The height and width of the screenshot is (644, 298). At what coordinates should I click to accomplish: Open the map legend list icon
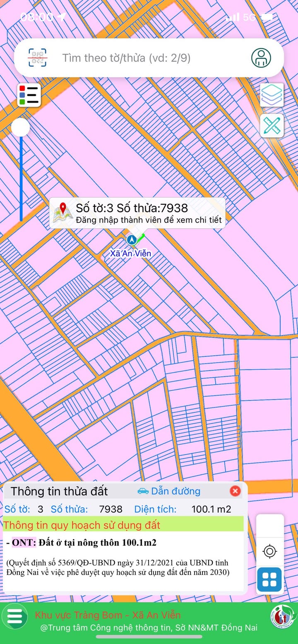(29, 95)
